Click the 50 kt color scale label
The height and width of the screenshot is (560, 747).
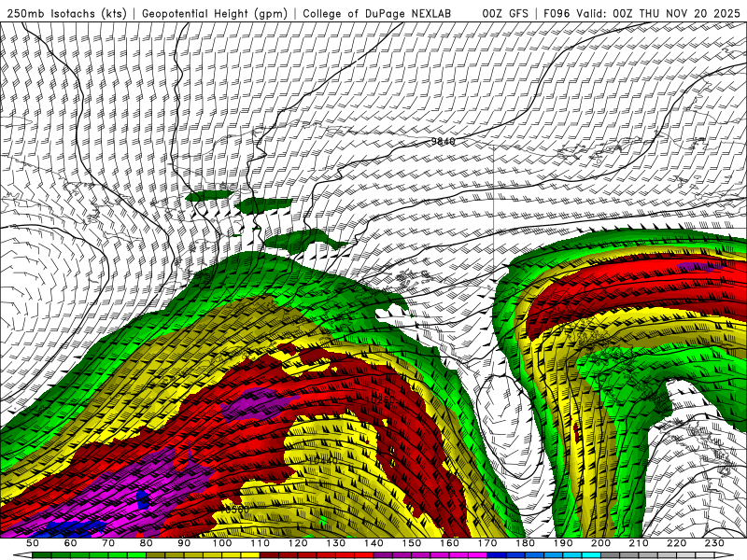tap(33, 543)
